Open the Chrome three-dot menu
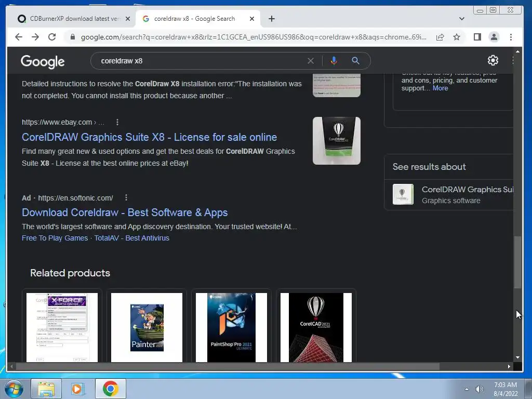The height and width of the screenshot is (399, 532). click(511, 37)
